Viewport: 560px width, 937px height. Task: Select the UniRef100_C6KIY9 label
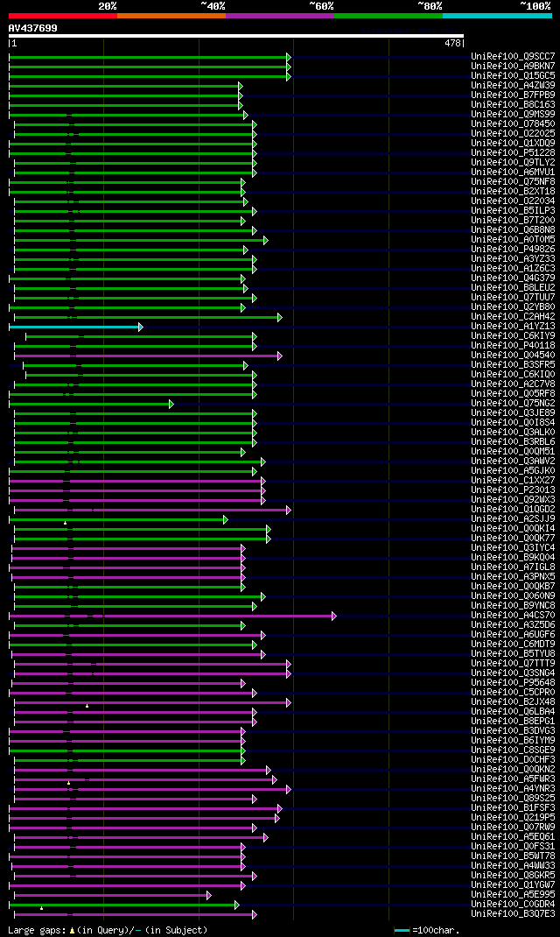click(x=513, y=336)
